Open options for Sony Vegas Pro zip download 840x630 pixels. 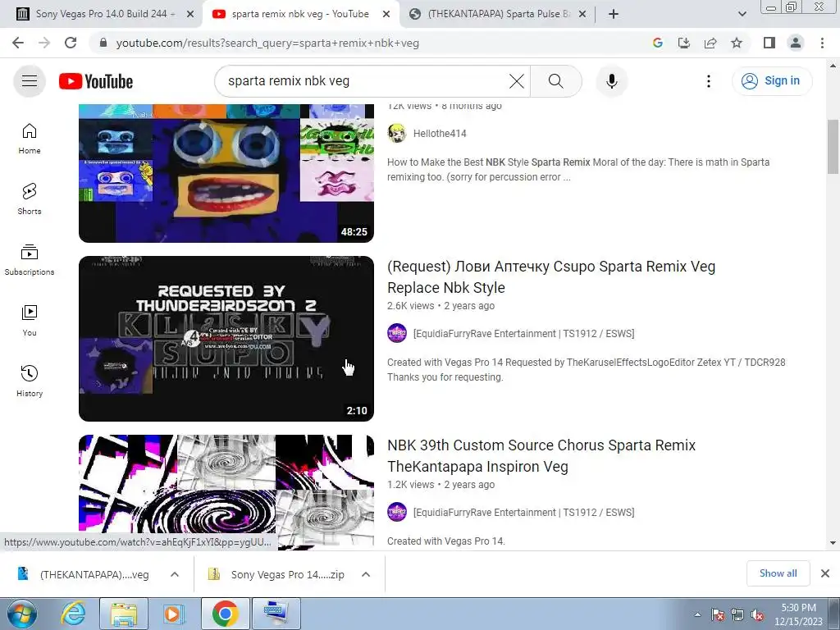366,574
